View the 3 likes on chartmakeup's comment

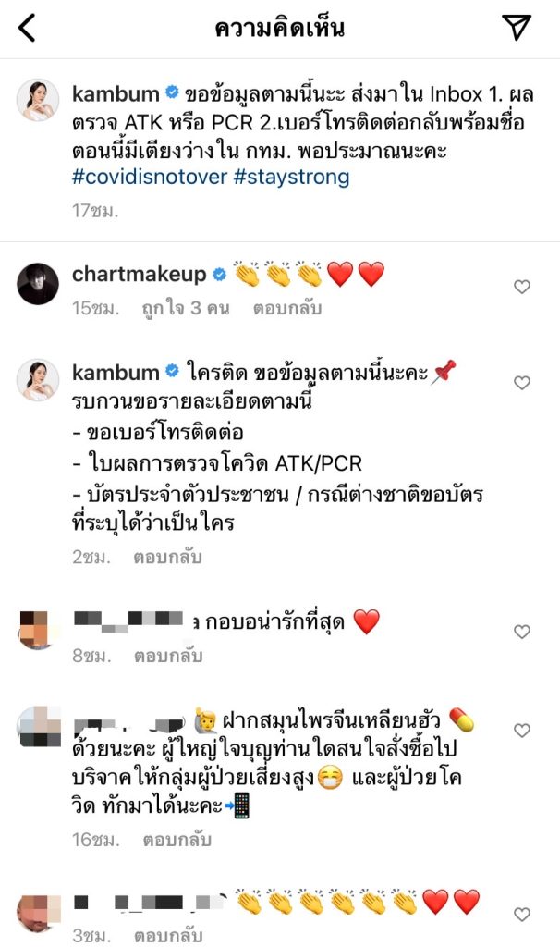pyautogui.click(x=186, y=308)
